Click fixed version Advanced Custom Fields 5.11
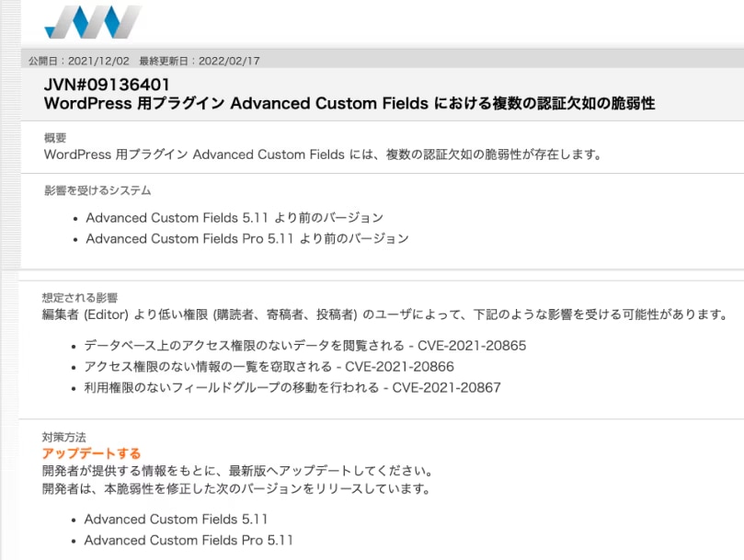Viewport: 744px width, 560px height. (x=176, y=520)
